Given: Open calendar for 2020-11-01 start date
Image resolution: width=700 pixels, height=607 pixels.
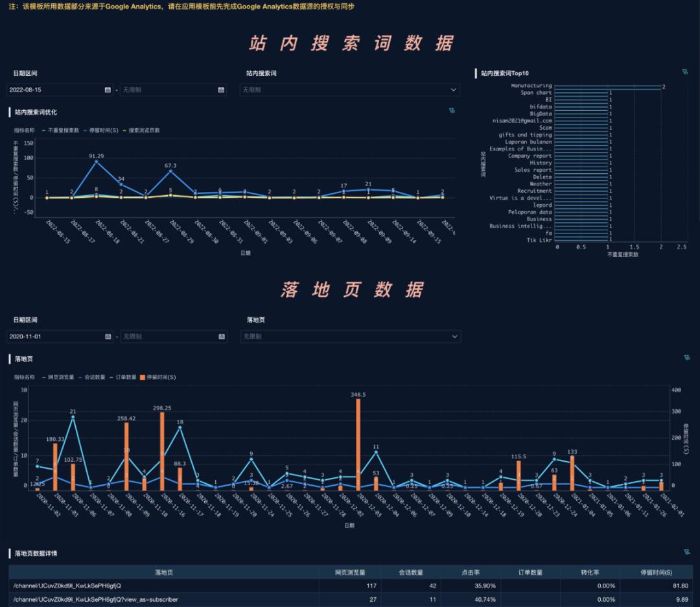Looking at the screenshot, I should pos(108,337).
